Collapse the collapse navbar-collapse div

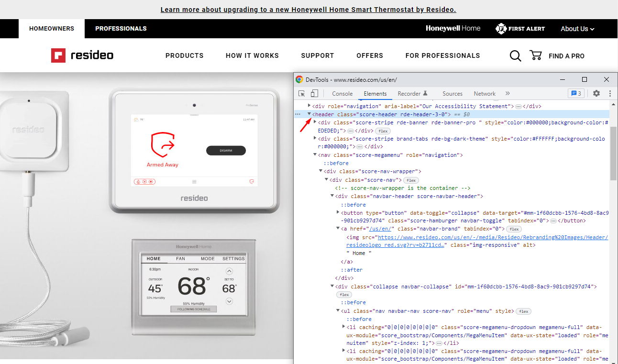(x=332, y=287)
